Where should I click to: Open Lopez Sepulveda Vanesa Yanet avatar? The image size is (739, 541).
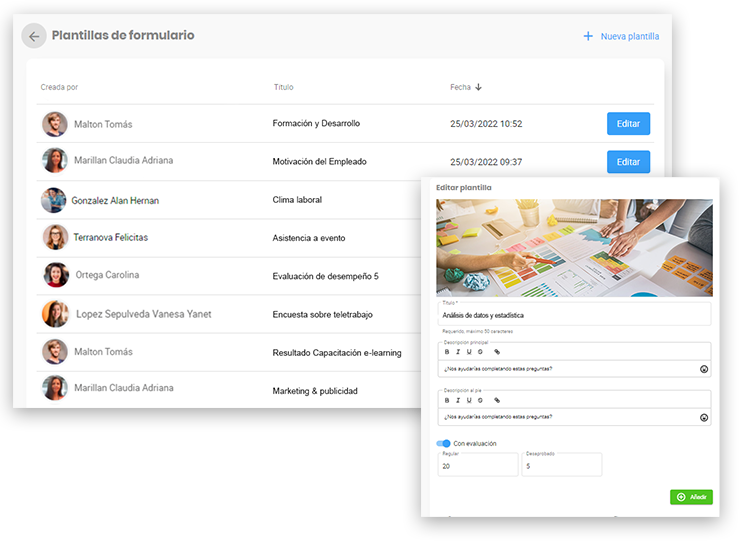(55, 314)
